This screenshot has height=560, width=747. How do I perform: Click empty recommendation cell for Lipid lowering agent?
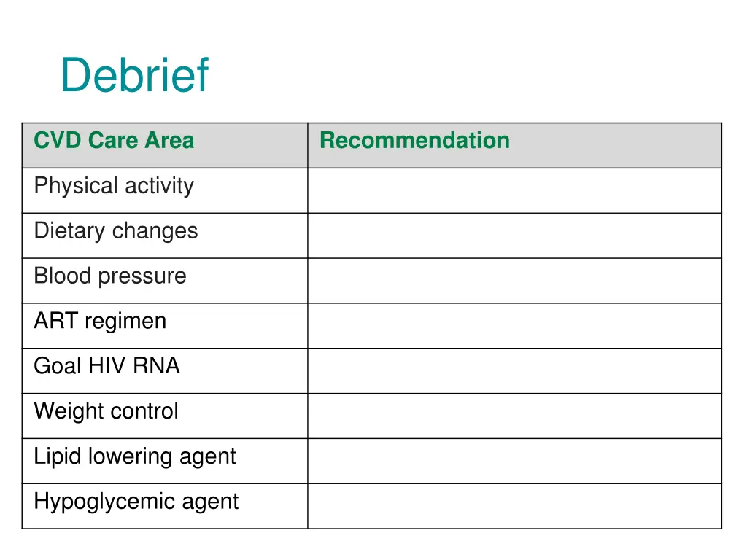point(514,461)
